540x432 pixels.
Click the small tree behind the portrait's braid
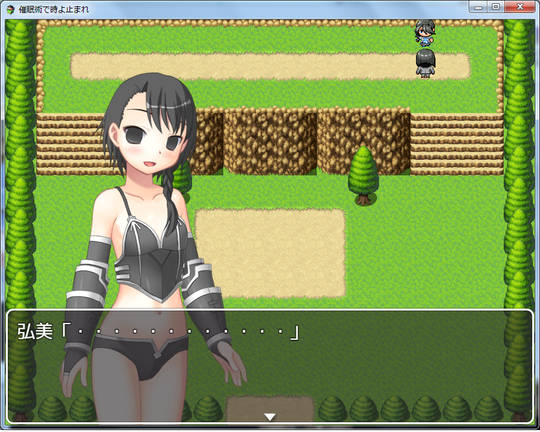(x=183, y=179)
